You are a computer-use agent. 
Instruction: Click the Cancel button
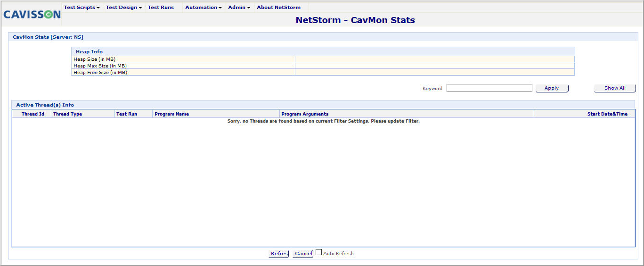303,254
